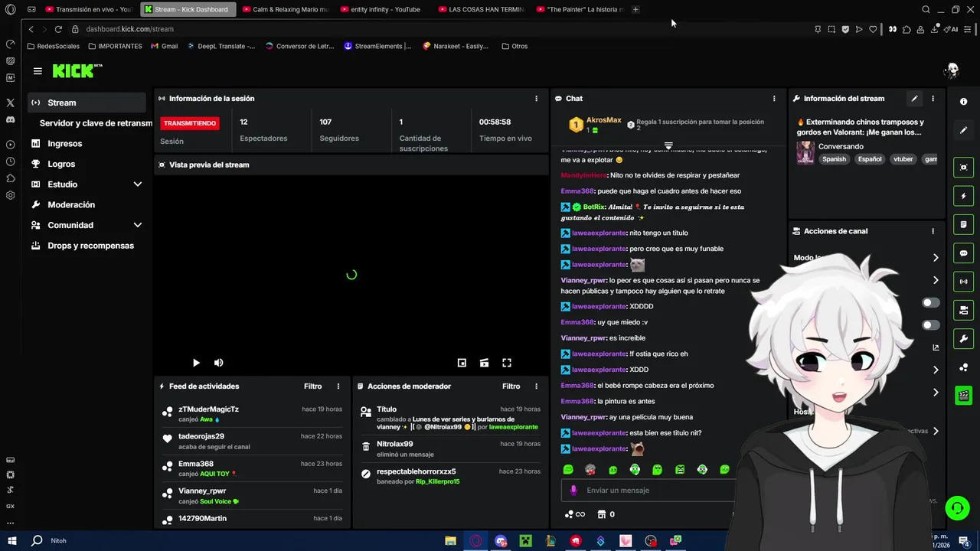Switch to Transmisión en vivo YouTube tab
This screenshot has height=551, width=980.
[90, 9]
